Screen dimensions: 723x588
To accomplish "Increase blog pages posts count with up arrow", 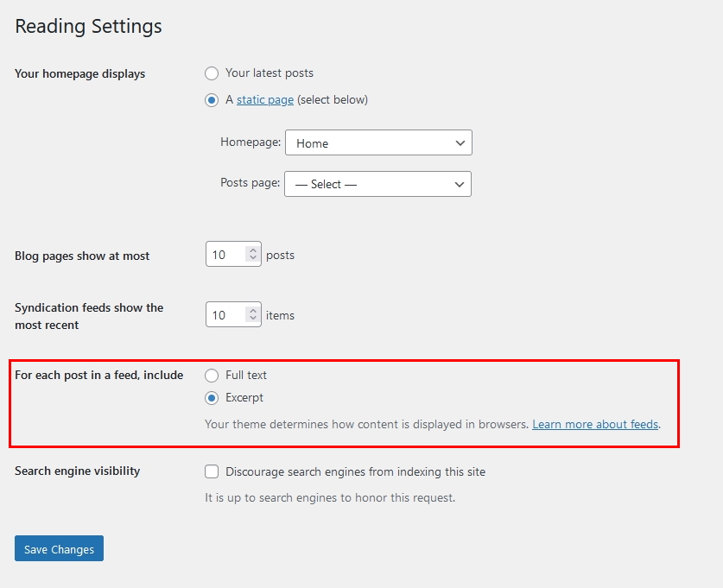I will pyautogui.click(x=252, y=250).
